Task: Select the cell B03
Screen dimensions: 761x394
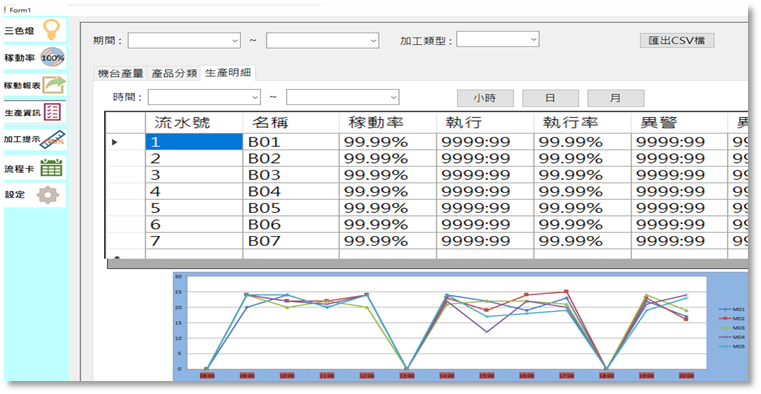Action: tap(291, 175)
